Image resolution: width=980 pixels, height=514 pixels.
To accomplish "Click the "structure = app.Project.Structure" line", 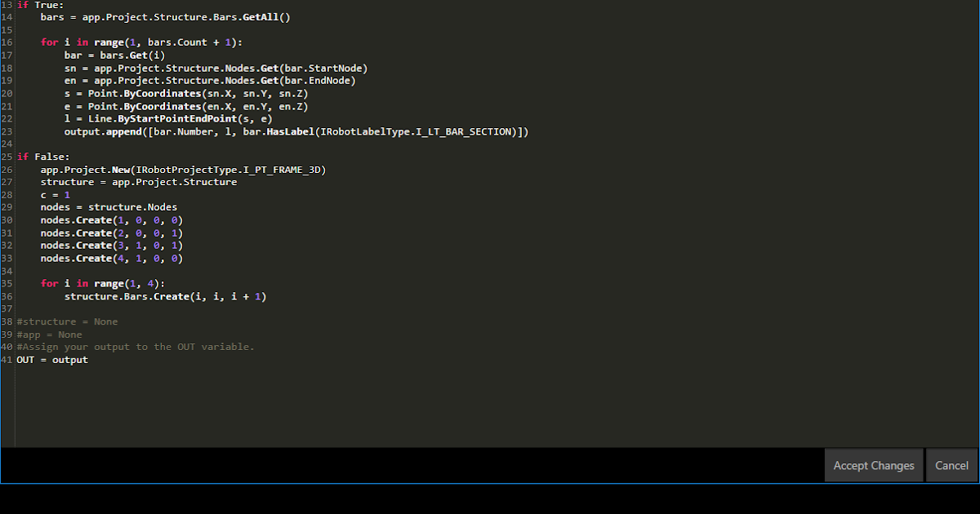I will 139,182.
